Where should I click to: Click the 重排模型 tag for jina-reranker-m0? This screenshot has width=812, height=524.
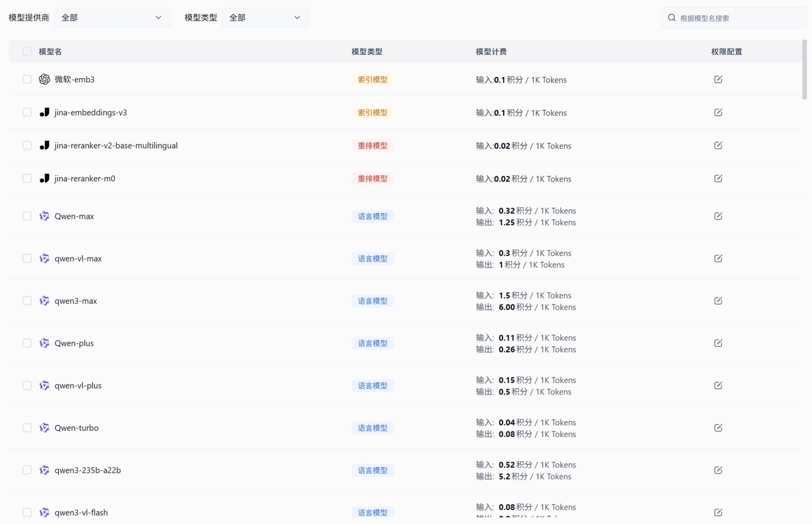click(x=372, y=178)
